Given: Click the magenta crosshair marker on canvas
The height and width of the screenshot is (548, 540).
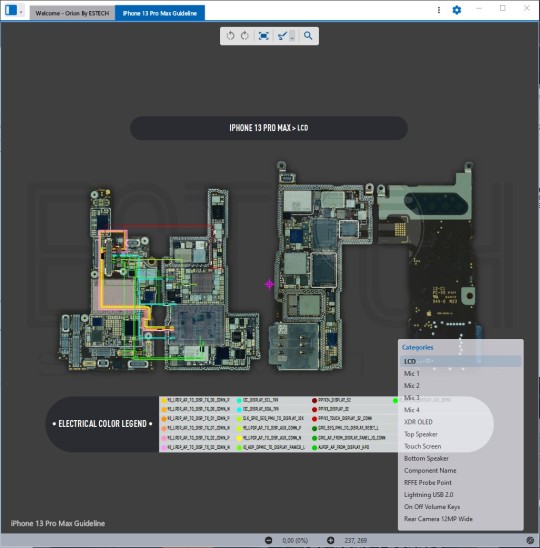Looking at the screenshot, I should pyautogui.click(x=269, y=284).
